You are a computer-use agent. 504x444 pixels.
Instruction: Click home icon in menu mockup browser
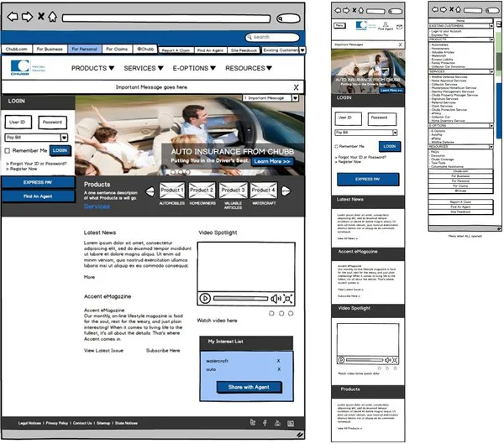tap(459, 9)
